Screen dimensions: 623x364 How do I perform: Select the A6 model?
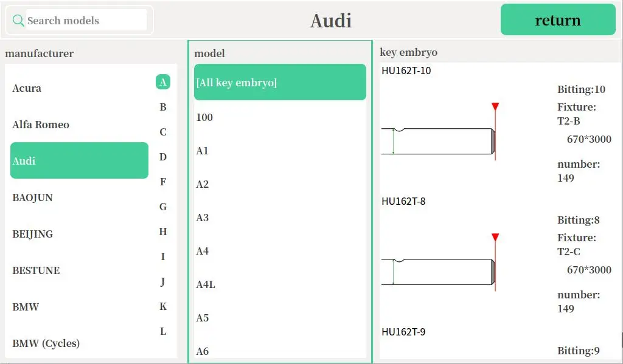coord(203,351)
